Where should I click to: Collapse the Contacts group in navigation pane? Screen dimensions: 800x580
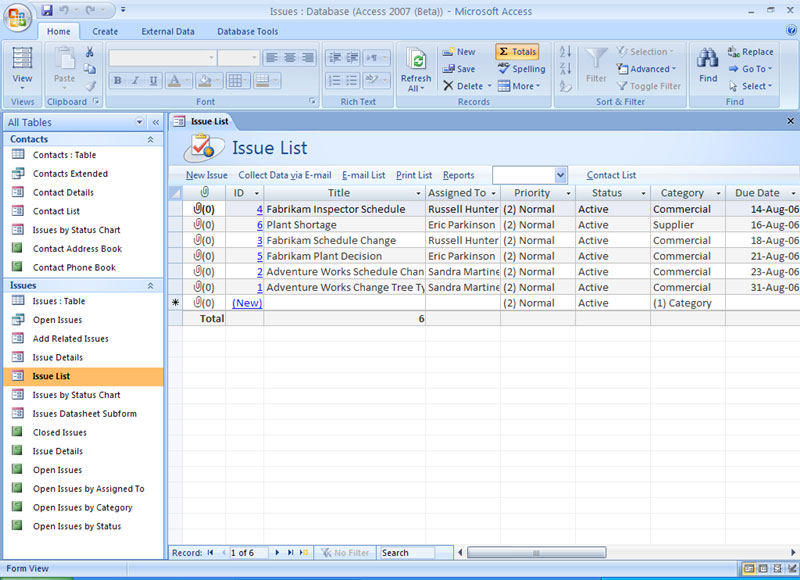[150, 140]
